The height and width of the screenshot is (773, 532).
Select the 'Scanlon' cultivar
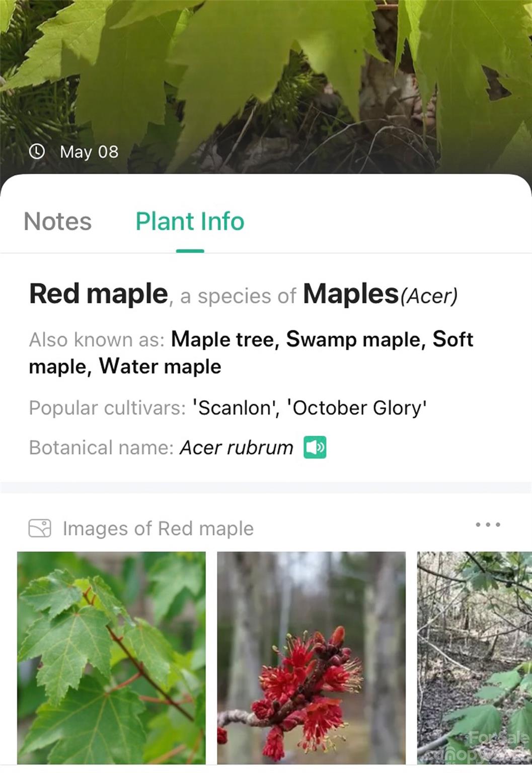(x=236, y=408)
